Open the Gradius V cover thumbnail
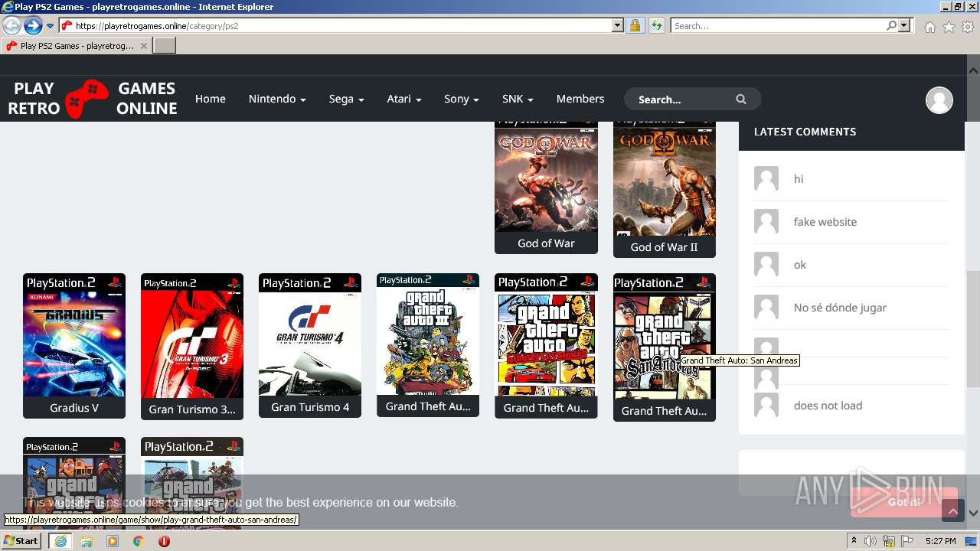Viewport: 980px width, 551px height. click(74, 335)
